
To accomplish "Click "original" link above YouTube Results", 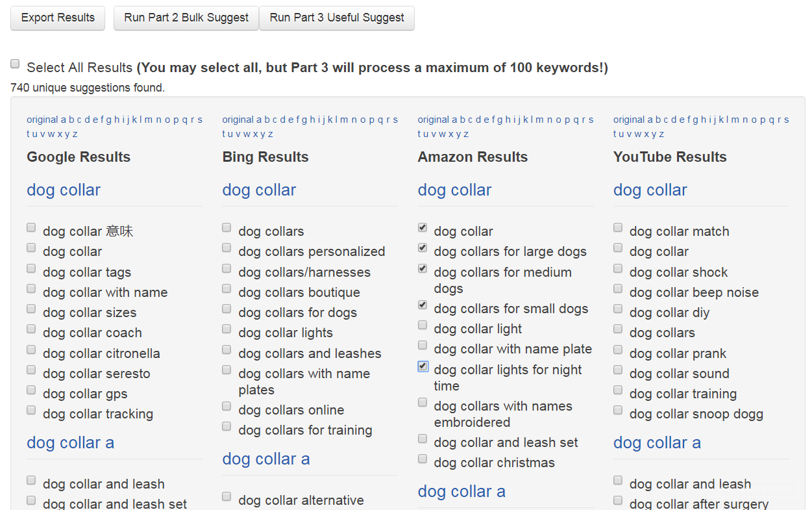I will pyautogui.click(x=629, y=120).
